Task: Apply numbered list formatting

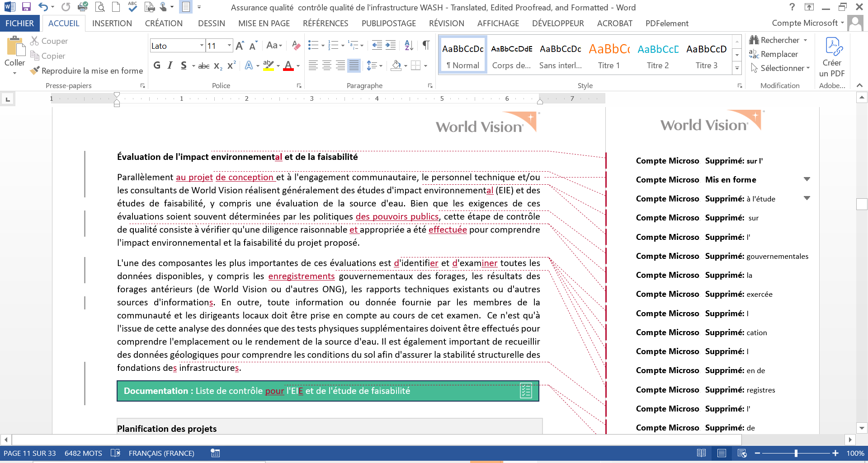Action: (334, 45)
